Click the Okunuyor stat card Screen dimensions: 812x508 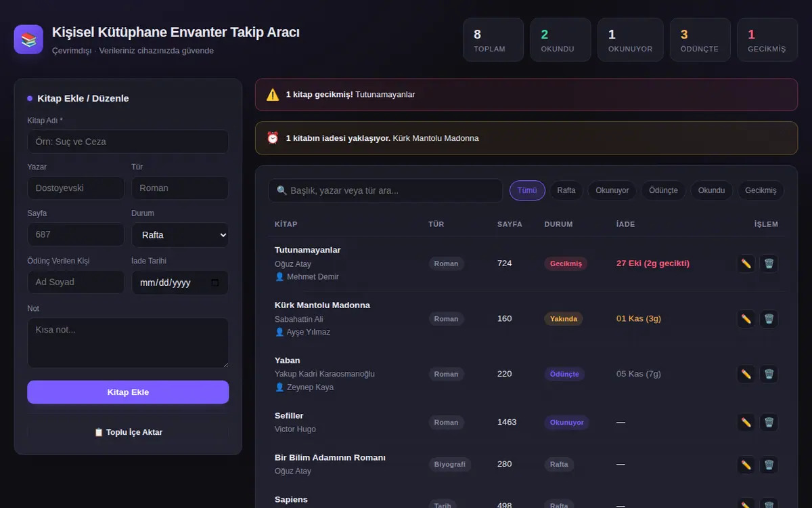[630, 40]
